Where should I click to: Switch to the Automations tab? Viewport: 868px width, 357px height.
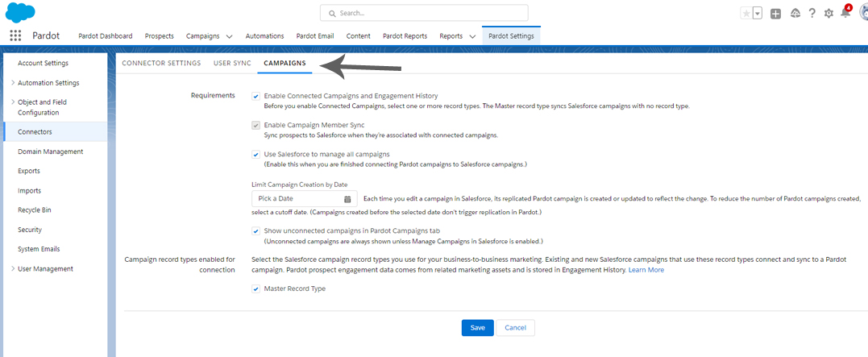264,36
